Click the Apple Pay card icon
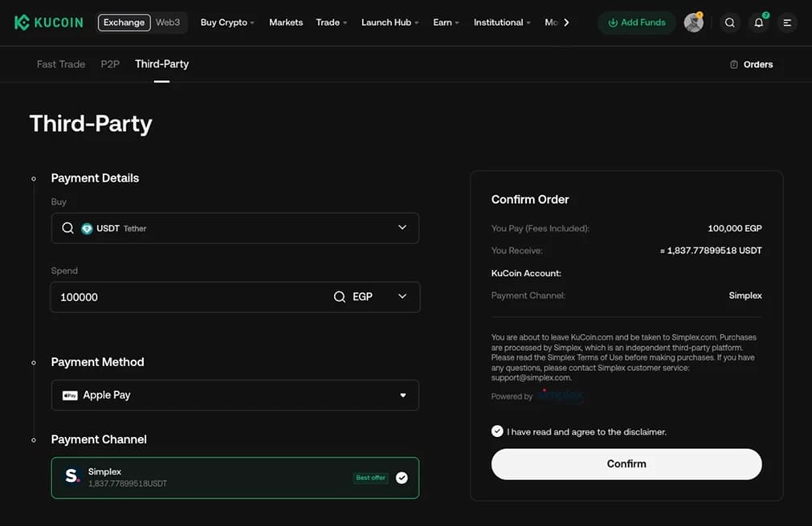 click(70, 396)
